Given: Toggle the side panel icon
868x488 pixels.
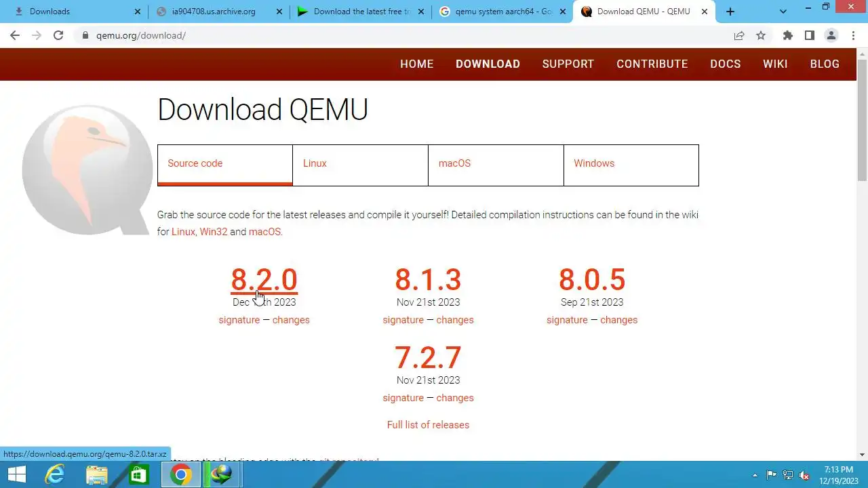Looking at the screenshot, I should 810,35.
